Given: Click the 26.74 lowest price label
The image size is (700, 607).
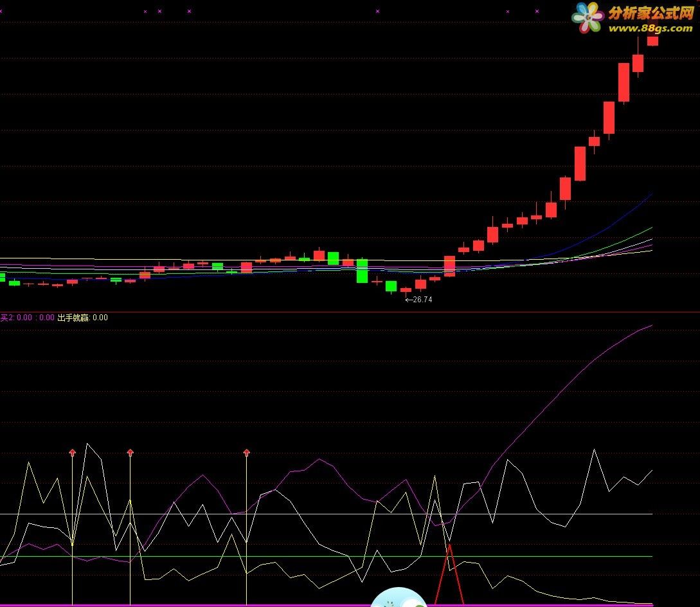Looking at the screenshot, I should point(418,299).
